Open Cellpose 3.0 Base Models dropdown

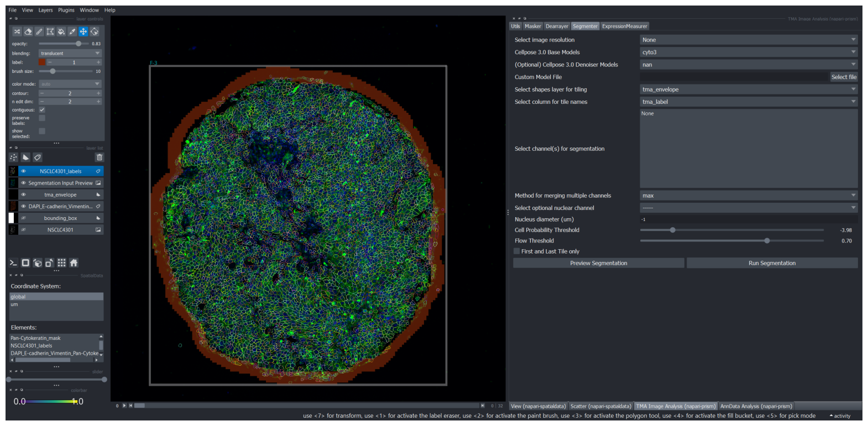point(749,52)
